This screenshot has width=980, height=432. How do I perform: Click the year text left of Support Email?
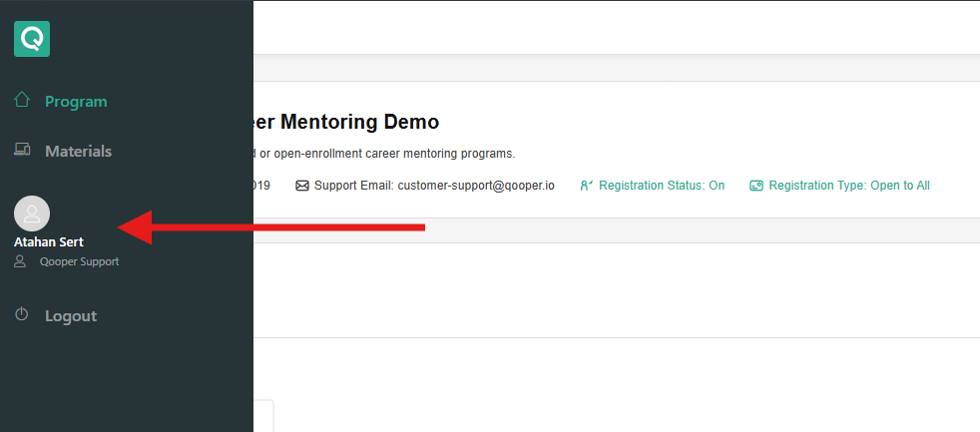pos(262,186)
